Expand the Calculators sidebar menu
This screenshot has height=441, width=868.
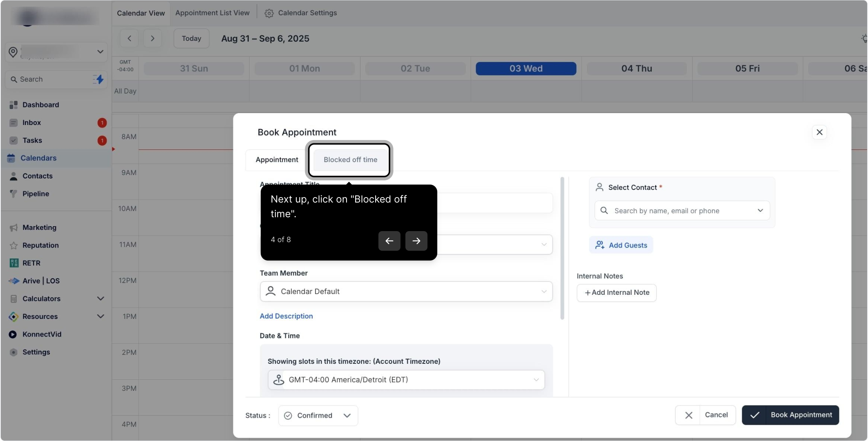[101, 298]
